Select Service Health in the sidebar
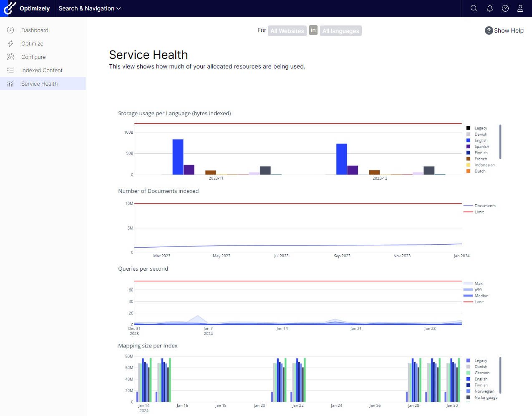 39,84
